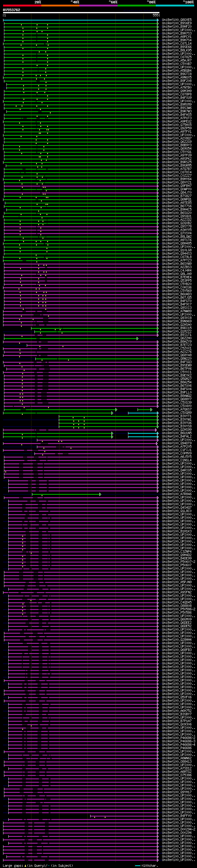The image size is (197, 868).
Task: Select hit label UniRef100_A7R846
Action: (x=177, y=494)
